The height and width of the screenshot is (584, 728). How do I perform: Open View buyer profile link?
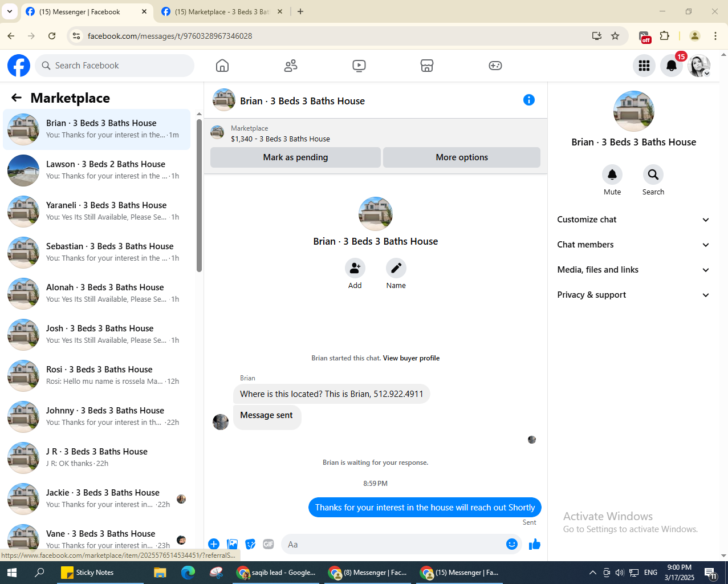point(411,358)
